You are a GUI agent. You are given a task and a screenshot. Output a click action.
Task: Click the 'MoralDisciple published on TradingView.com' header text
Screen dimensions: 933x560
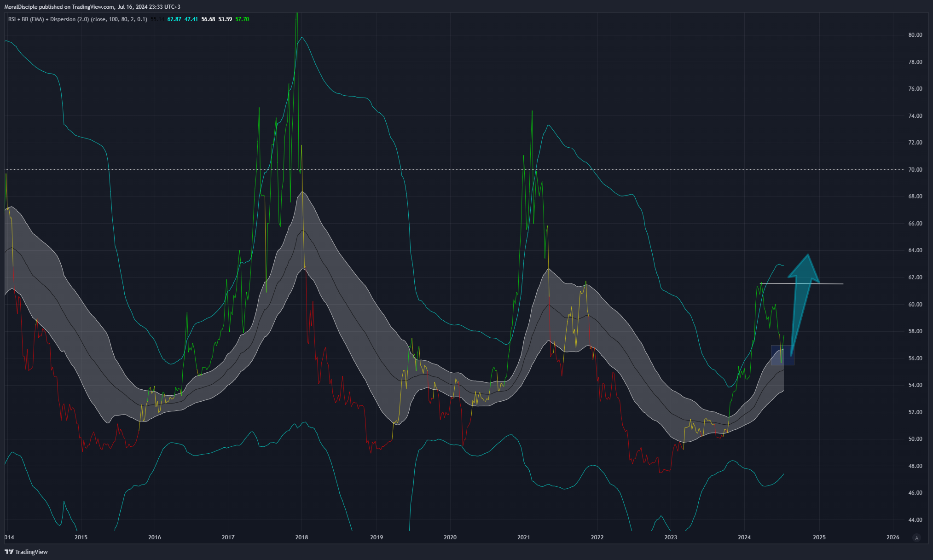tap(59, 7)
